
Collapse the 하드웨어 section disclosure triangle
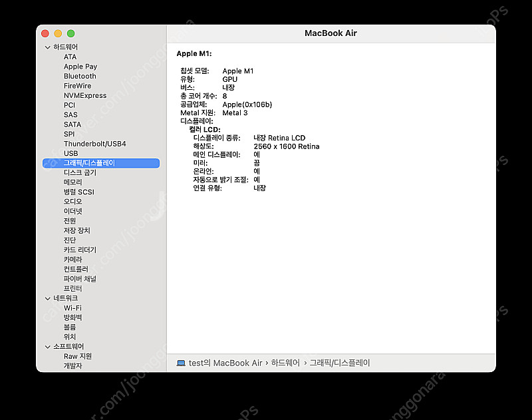click(47, 47)
